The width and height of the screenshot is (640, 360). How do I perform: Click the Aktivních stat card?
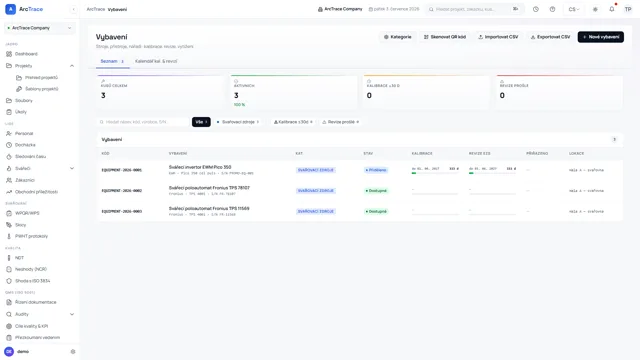point(294,92)
